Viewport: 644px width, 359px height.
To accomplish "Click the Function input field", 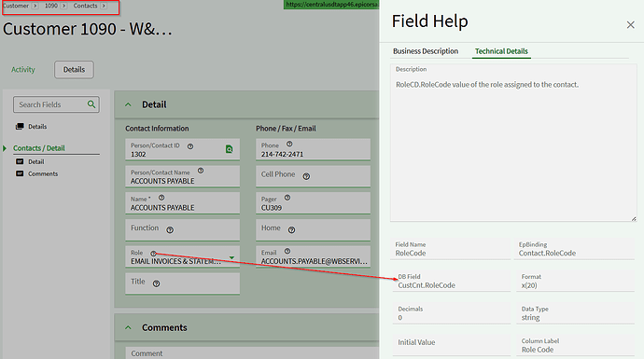I will click(x=182, y=229).
